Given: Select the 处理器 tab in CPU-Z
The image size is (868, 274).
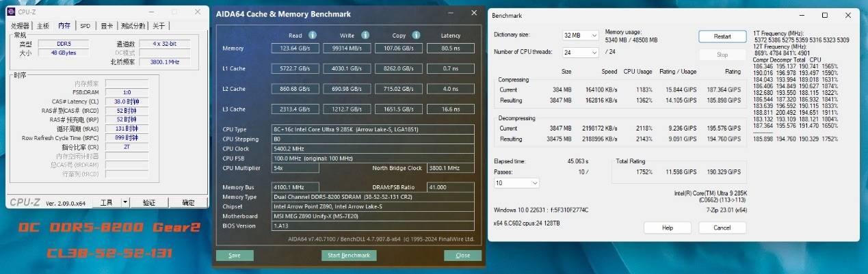Looking at the screenshot, I should (21, 26).
